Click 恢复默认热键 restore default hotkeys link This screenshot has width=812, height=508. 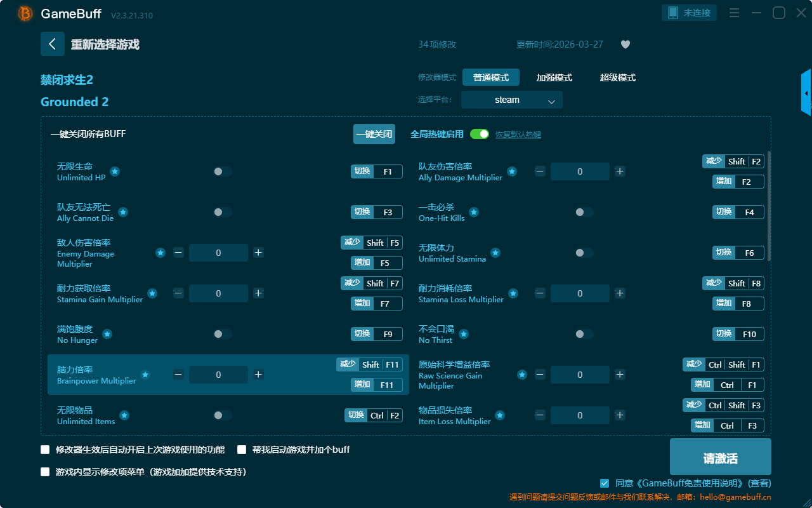pos(518,135)
